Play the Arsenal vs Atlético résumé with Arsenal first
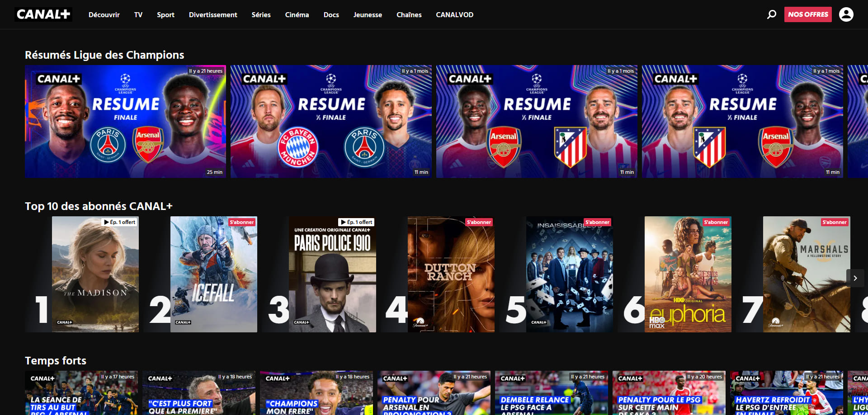Image resolution: width=868 pixels, height=415 pixels. [x=537, y=121]
